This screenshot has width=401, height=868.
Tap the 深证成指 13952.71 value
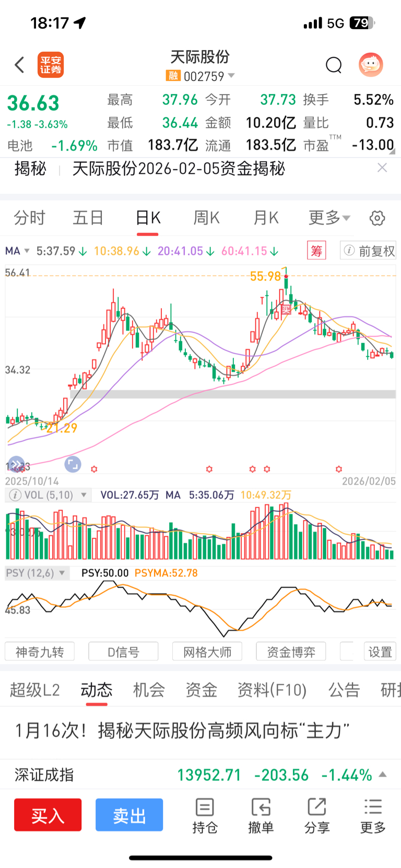pyautogui.click(x=209, y=775)
